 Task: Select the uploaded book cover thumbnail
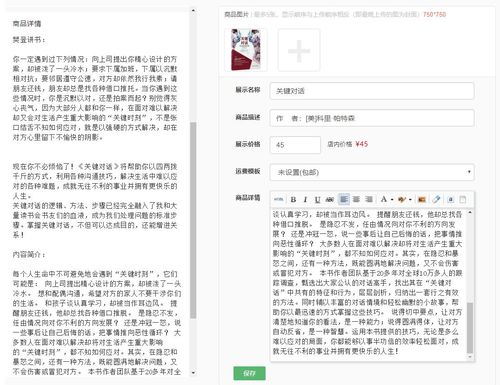(246, 50)
